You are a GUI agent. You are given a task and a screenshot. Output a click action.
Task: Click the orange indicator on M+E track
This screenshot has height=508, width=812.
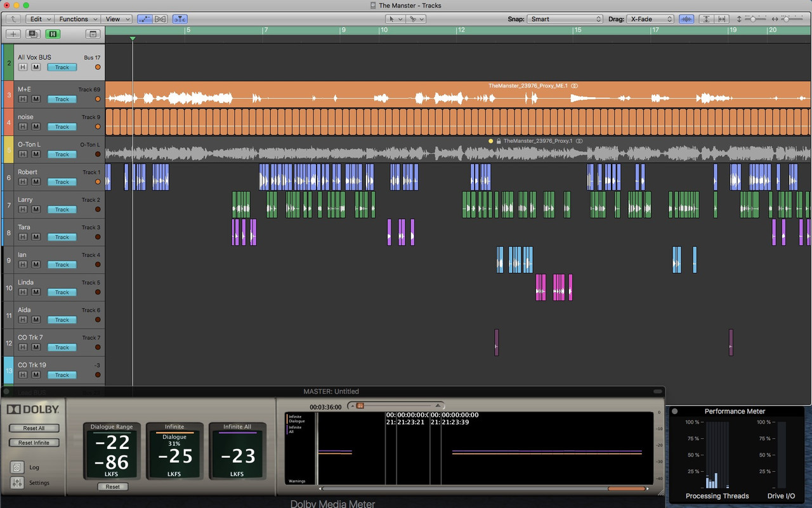click(x=98, y=99)
